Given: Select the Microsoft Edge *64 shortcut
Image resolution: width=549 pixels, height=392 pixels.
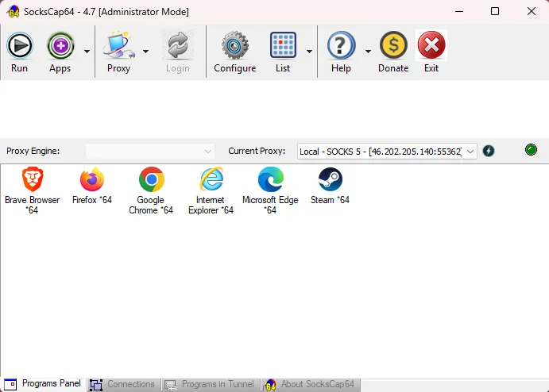Looking at the screenshot, I should click(270, 190).
